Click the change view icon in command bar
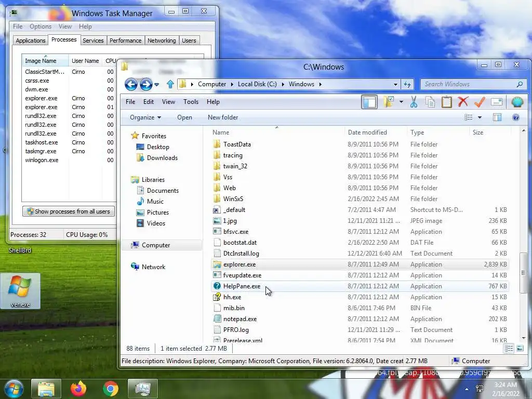 469,117
